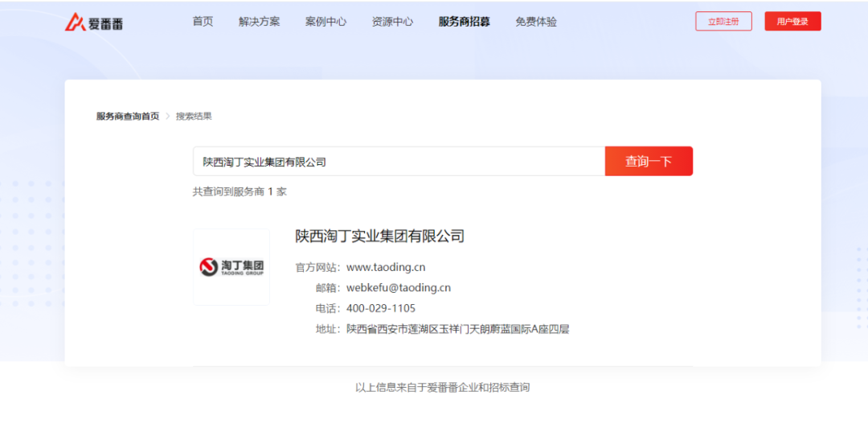Image resolution: width=868 pixels, height=440 pixels.
Task: Switch to the 服务商招募 tab
Action: tap(464, 22)
